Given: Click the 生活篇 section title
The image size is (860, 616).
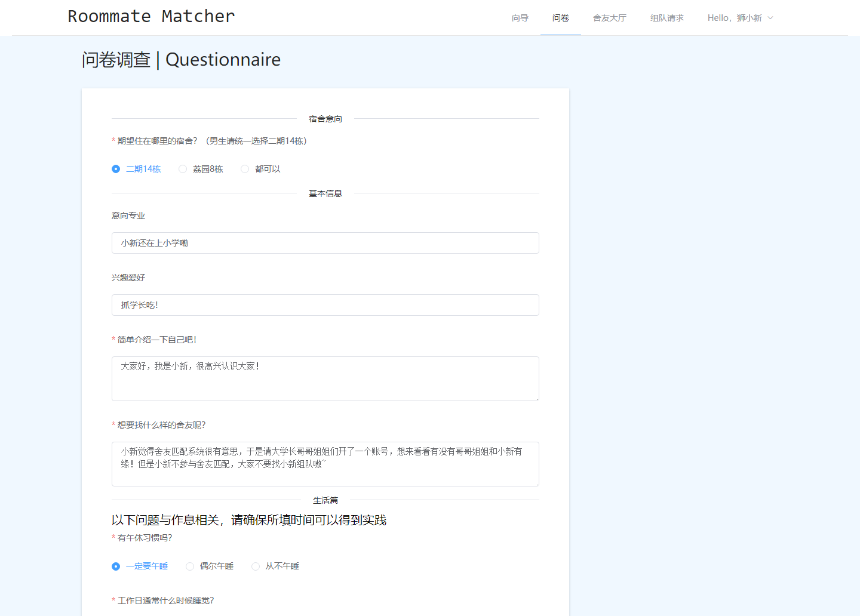Looking at the screenshot, I should click(325, 500).
